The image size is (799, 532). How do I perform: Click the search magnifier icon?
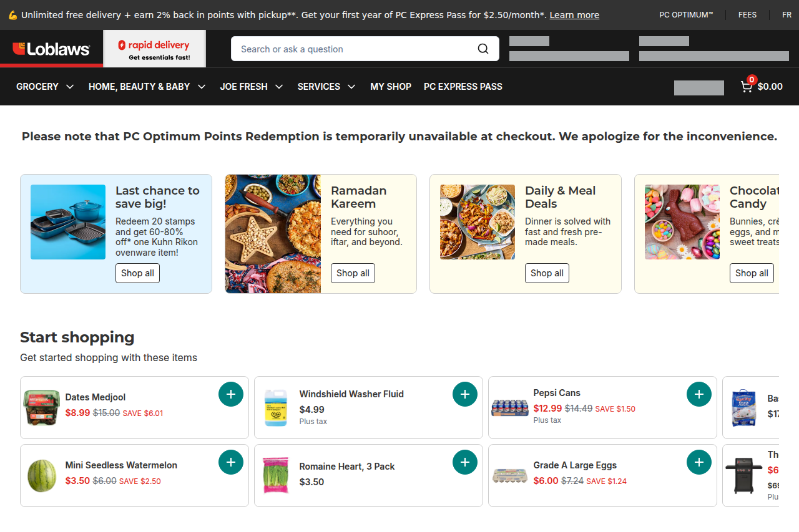483,48
